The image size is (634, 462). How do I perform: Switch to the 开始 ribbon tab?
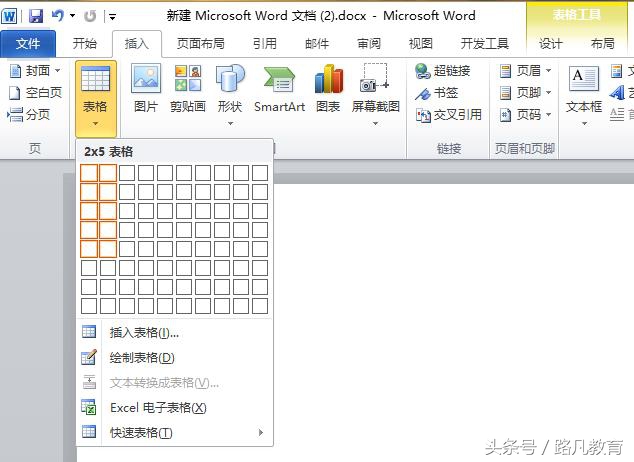[85, 43]
